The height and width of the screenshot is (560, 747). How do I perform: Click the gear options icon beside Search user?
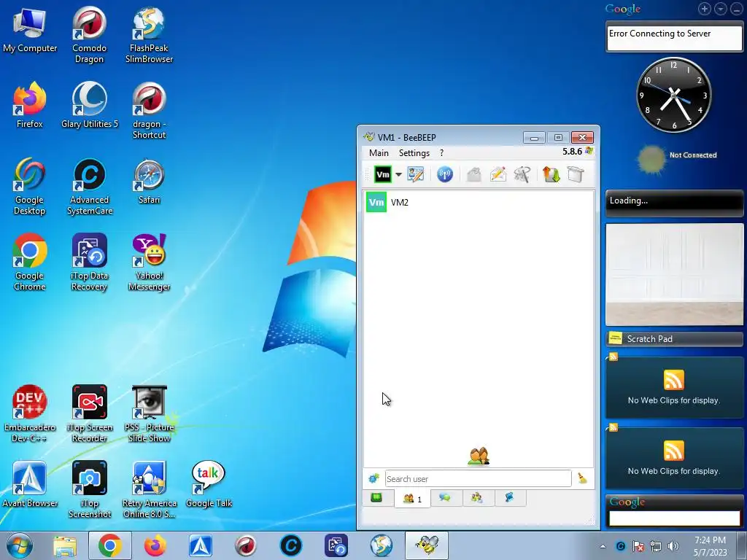[x=373, y=478]
